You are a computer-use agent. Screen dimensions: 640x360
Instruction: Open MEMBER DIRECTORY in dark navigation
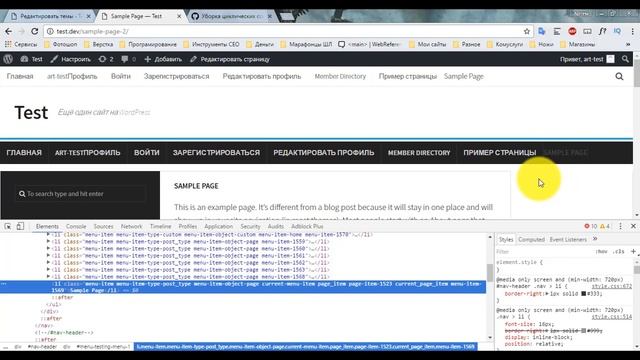click(419, 153)
